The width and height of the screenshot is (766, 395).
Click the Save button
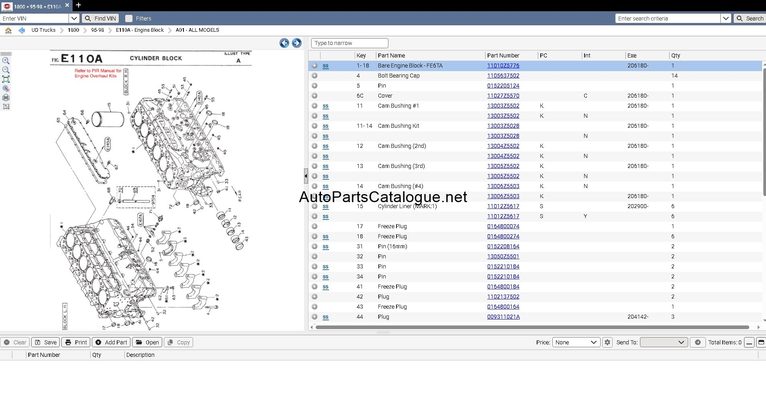(x=45, y=342)
